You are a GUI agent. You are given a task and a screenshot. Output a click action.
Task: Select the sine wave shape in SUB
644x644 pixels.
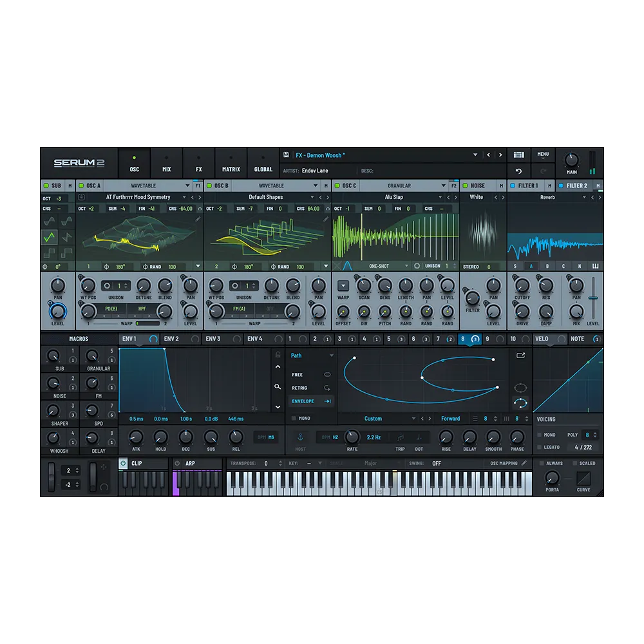click(50, 221)
